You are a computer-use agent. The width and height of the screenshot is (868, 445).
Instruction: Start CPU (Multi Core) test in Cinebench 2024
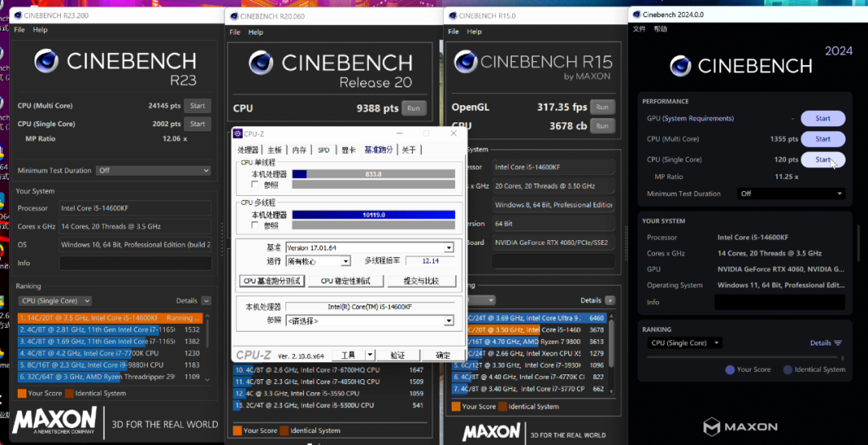tap(823, 139)
